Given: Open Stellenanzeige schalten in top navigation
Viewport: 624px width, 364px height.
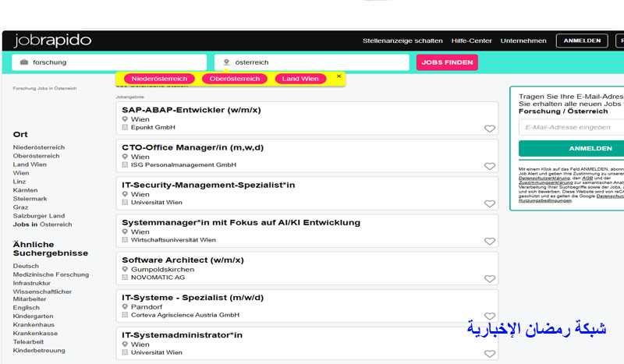Looking at the screenshot, I should point(402,41).
